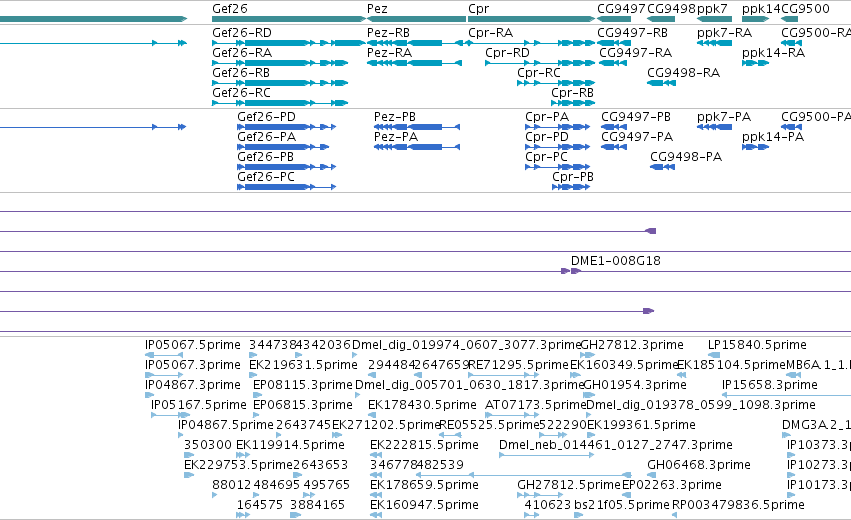Open the IP04867.5prime EST label
This screenshot has width=851, height=520.
226,425
